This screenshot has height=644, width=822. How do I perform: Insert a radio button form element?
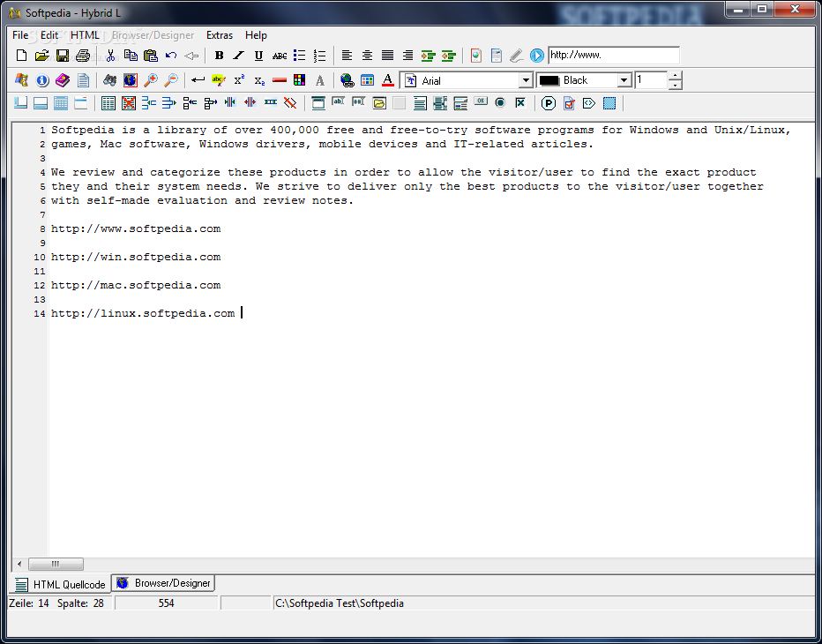[500, 103]
